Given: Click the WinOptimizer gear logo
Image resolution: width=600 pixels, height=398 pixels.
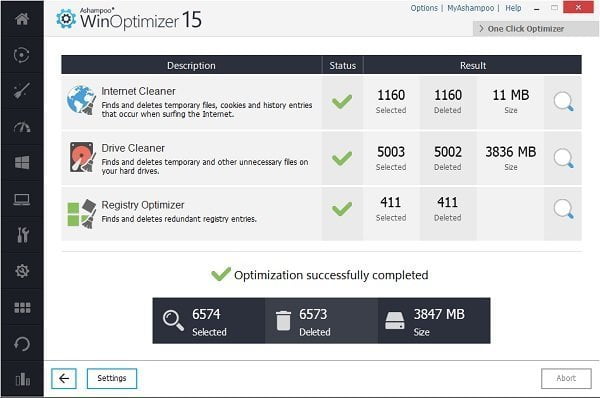Looking at the screenshot, I should [x=66, y=18].
